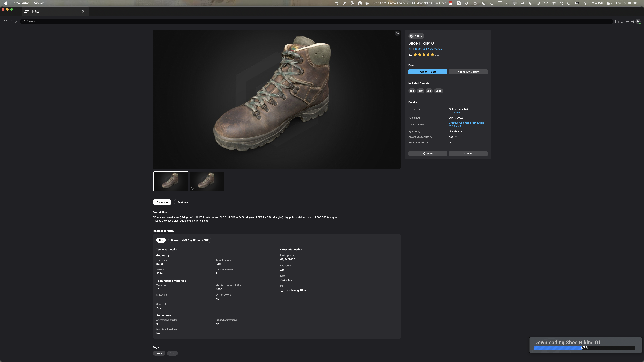This screenshot has width=644, height=362.
Task: Open the Window menu
Action: coord(39,3)
